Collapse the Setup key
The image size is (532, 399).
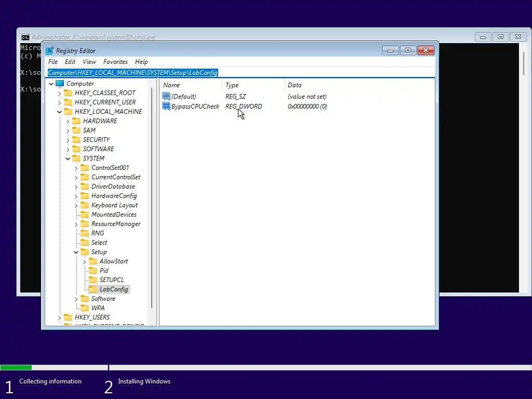coord(76,252)
